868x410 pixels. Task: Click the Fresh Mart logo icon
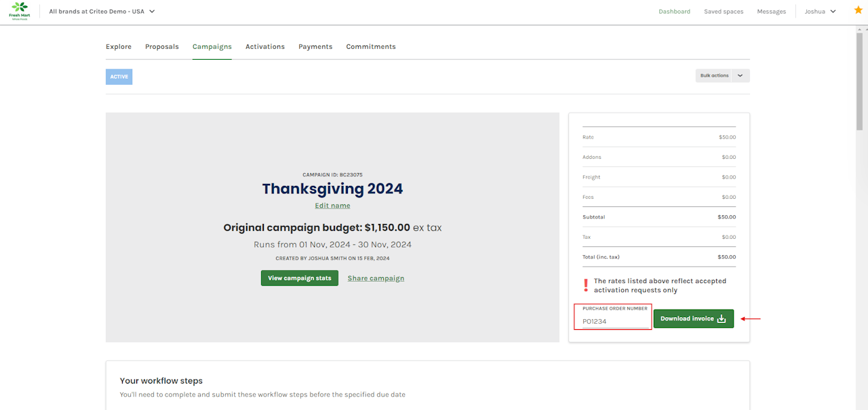(20, 10)
